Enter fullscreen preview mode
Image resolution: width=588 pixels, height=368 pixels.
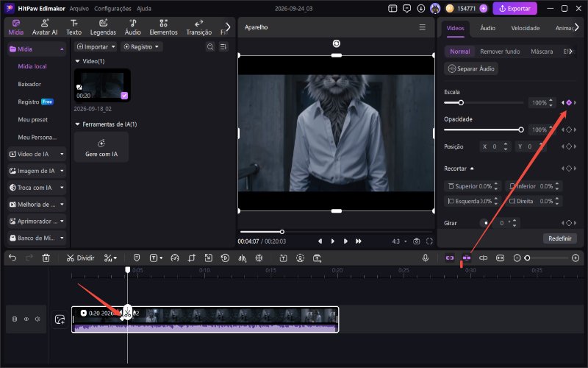(x=429, y=241)
